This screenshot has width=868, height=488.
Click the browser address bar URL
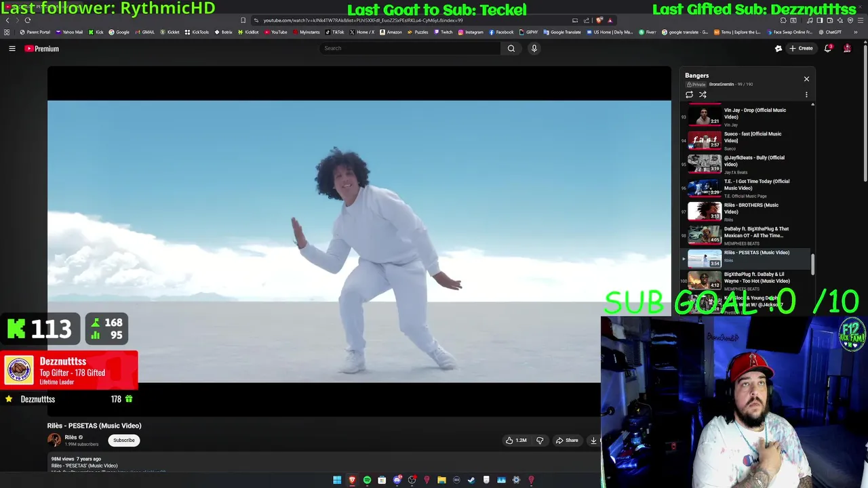coord(363,20)
